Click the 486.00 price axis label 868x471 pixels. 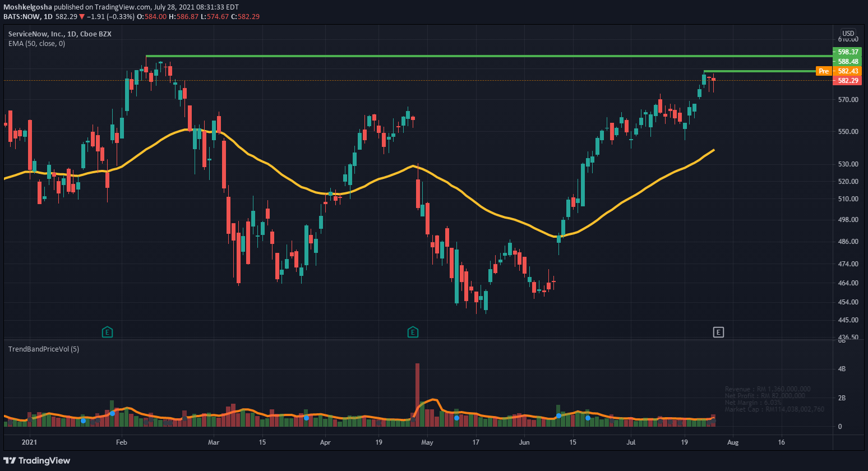848,242
